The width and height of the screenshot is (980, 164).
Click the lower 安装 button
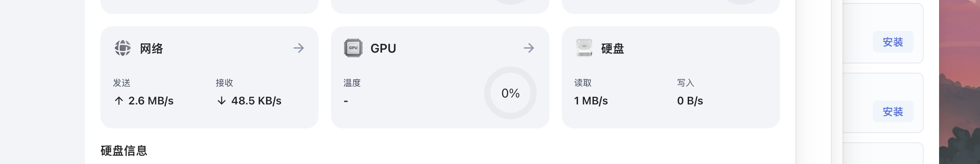(893, 111)
